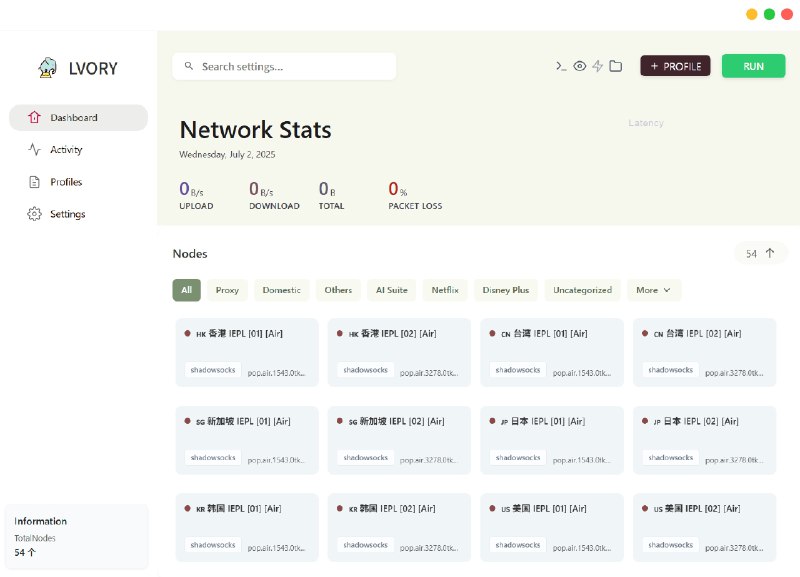Click the Activity pulse icon
The height and width of the screenshot is (577, 800).
click(x=35, y=150)
